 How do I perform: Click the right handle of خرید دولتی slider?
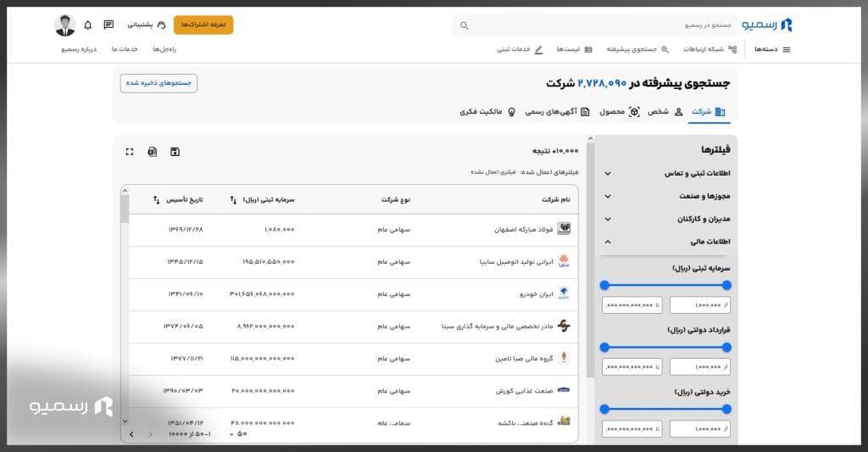point(726,410)
